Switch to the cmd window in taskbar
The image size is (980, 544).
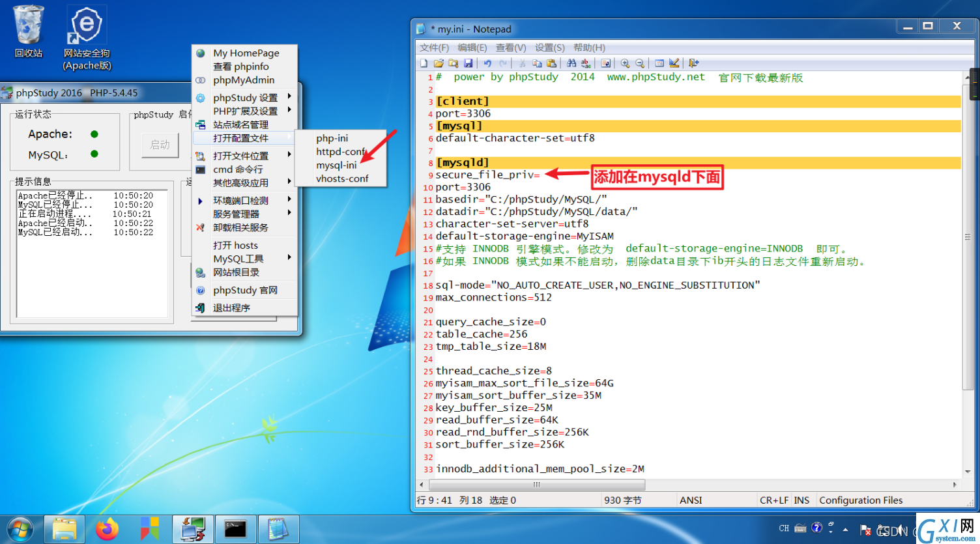(x=235, y=529)
